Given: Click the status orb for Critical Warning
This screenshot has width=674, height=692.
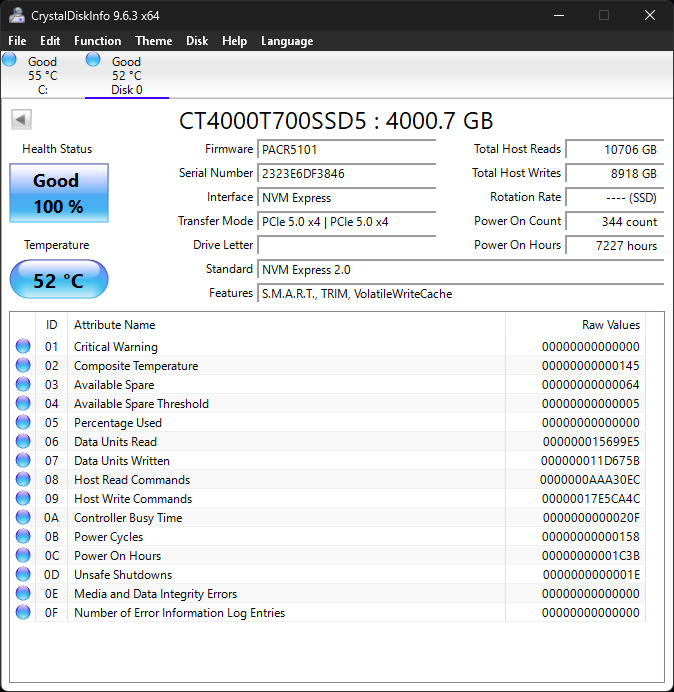Looking at the screenshot, I should point(23,346).
